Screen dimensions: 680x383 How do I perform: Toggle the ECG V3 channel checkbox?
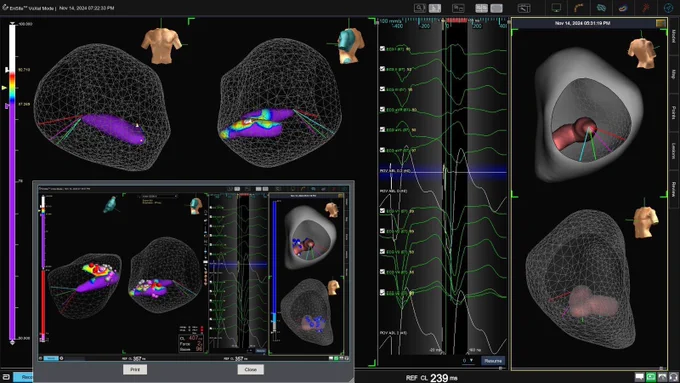click(x=382, y=252)
